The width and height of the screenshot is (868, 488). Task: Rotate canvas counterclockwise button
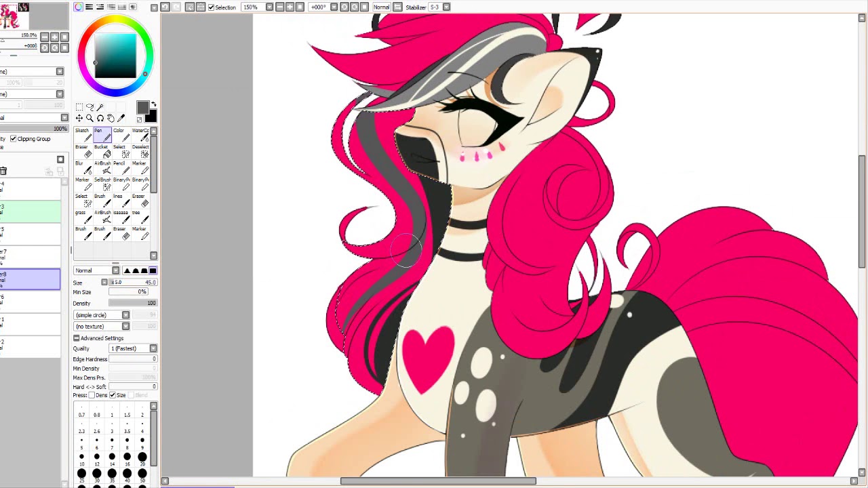pyautogui.click(x=344, y=7)
